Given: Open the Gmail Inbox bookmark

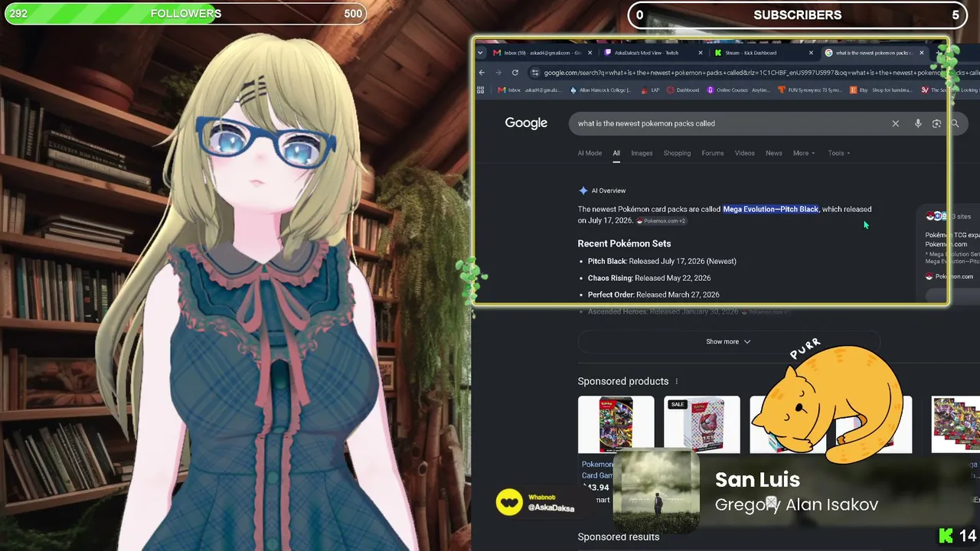Looking at the screenshot, I should tap(530, 90).
